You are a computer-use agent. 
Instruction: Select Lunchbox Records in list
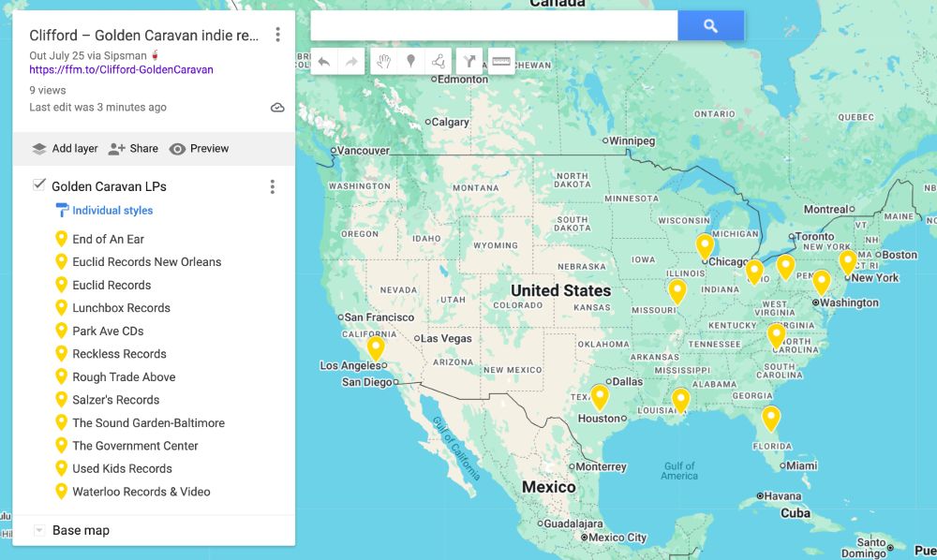121,307
